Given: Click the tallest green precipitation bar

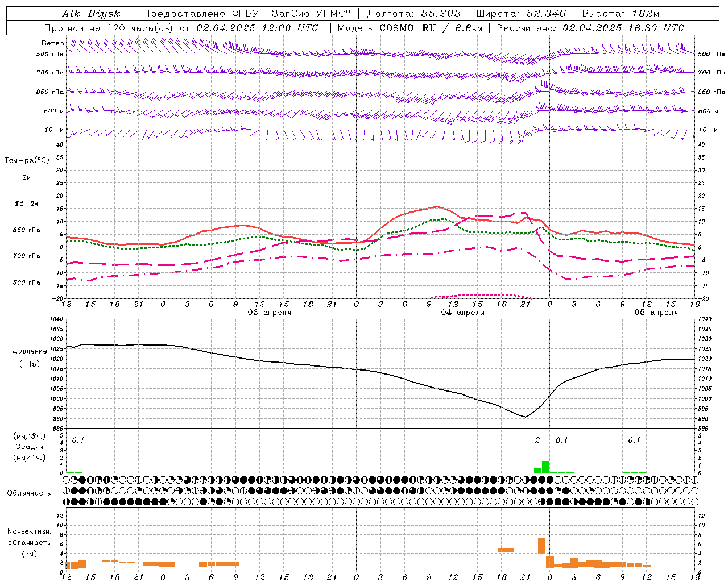Looking at the screenshot, I should coord(545,467).
